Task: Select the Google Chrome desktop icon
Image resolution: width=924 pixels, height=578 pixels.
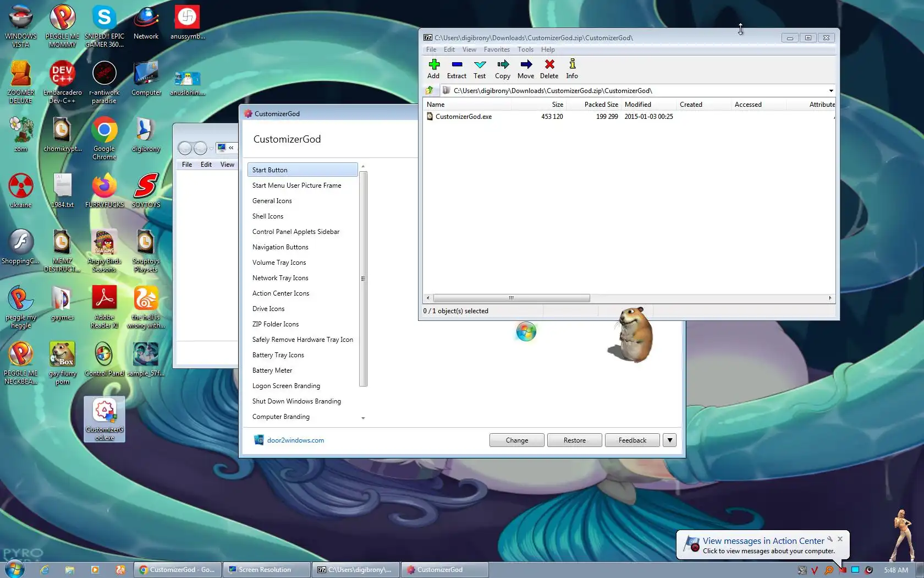Action: click(104, 138)
